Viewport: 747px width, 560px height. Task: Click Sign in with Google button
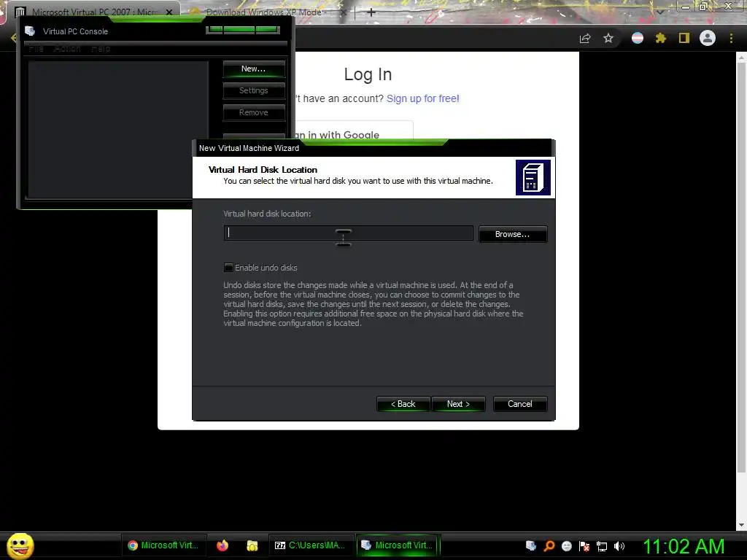[x=352, y=130]
